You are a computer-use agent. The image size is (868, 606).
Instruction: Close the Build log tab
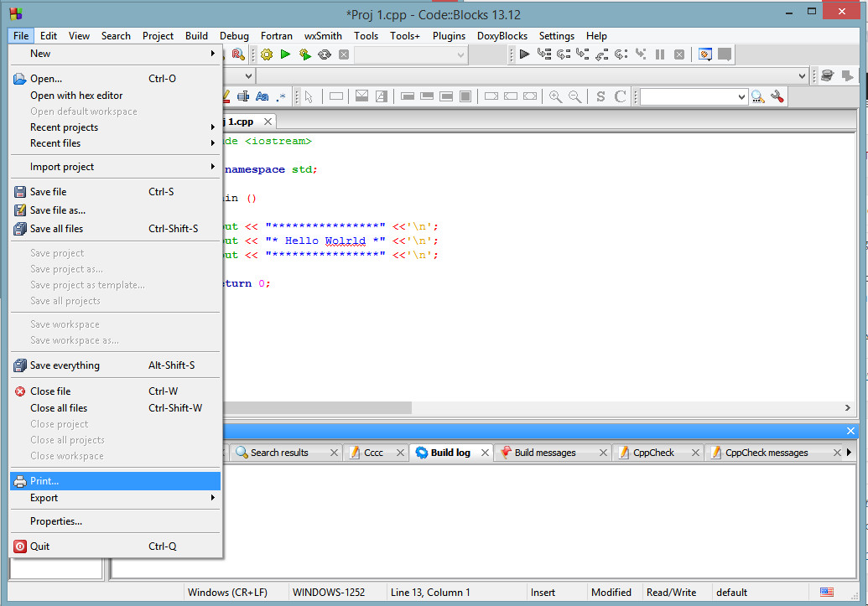coord(485,453)
